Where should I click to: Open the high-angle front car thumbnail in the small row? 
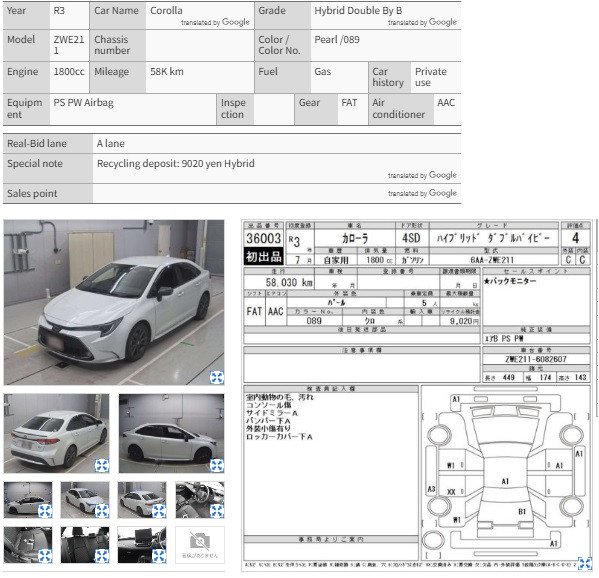[x=85, y=500]
